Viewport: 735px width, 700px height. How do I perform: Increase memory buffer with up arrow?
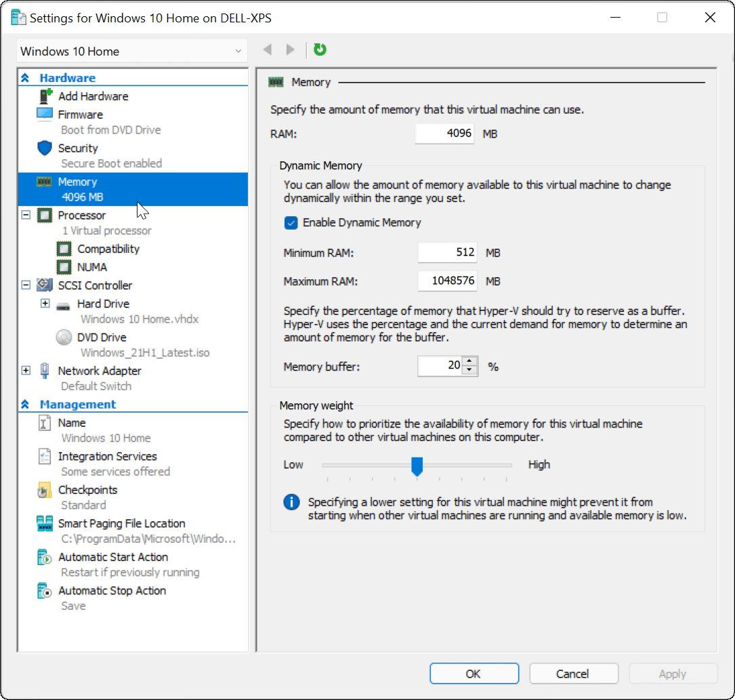[469, 361]
